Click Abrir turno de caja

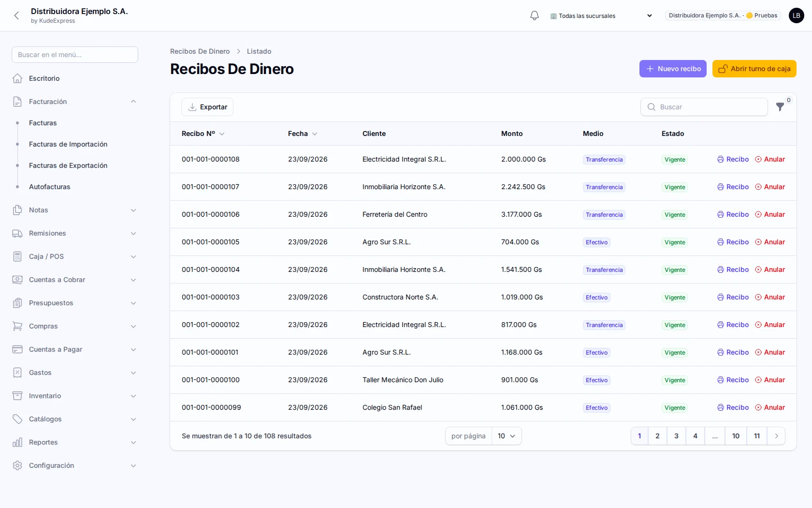tap(754, 69)
